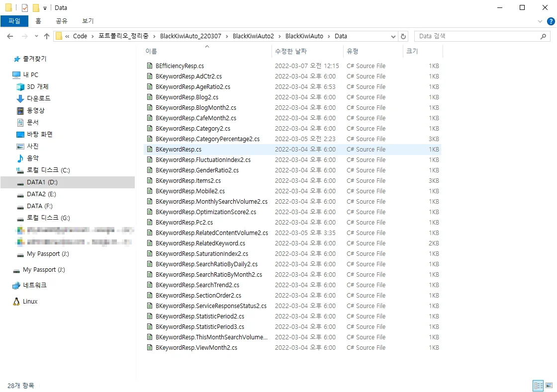The width and height of the screenshot is (557, 392).
Task: Select the BKeywordResp.RelatedKeyword.cs file
Action: (200, 243)
